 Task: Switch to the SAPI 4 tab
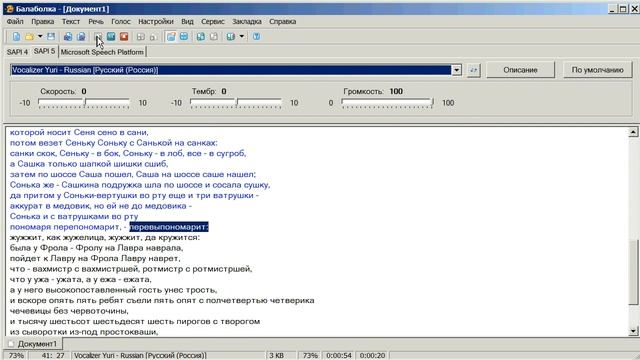click(17, 52)
